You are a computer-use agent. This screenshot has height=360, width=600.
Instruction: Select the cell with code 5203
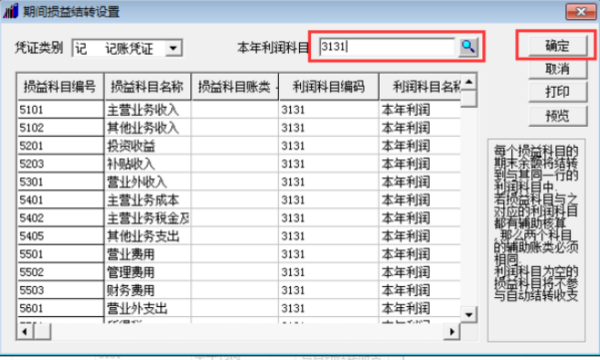[x=60, y=164]
